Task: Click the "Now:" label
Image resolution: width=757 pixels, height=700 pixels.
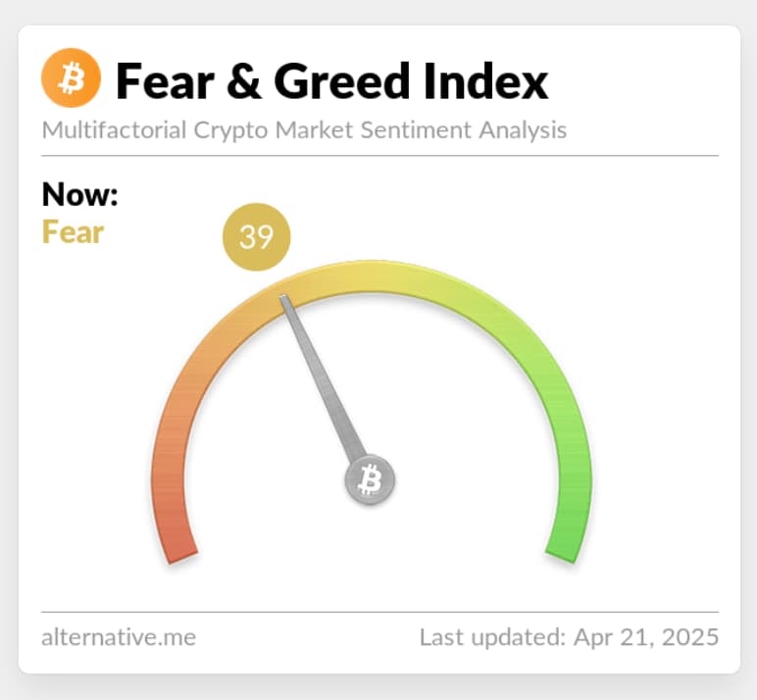Action: pyautogui.click(x=80, y=194)
